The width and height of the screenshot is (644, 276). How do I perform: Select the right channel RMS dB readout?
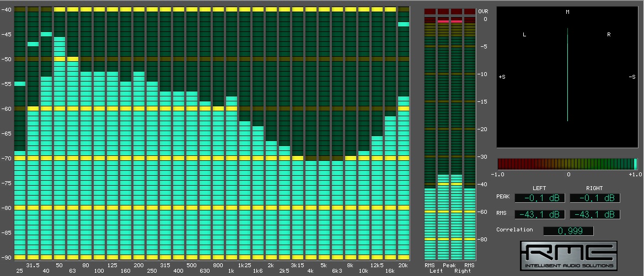pyautogui.click(x=594, y=214)
